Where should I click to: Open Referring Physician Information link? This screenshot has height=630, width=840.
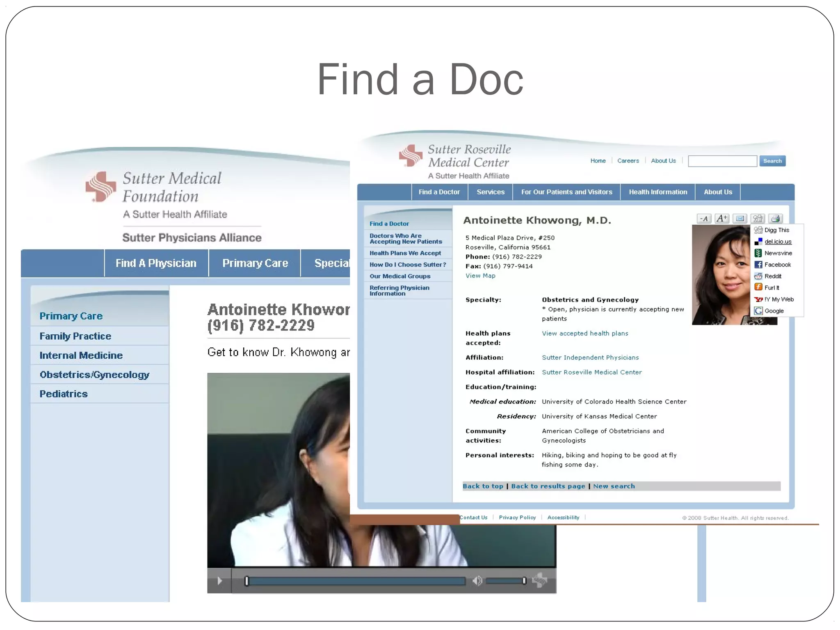pos(399,291)
